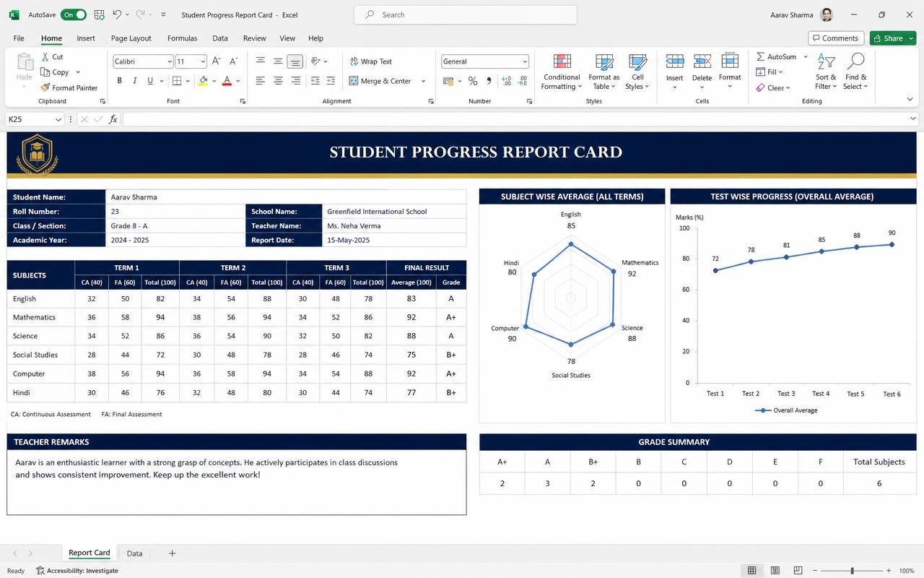Click the yellow Fill Color bucket

[204, 81]
